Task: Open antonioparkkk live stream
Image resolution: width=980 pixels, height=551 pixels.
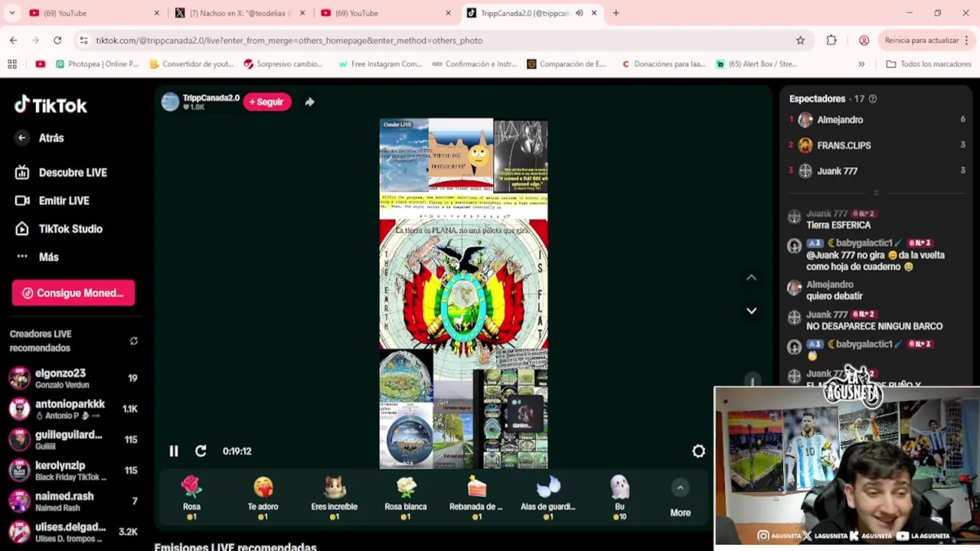Action: (73, 409)
